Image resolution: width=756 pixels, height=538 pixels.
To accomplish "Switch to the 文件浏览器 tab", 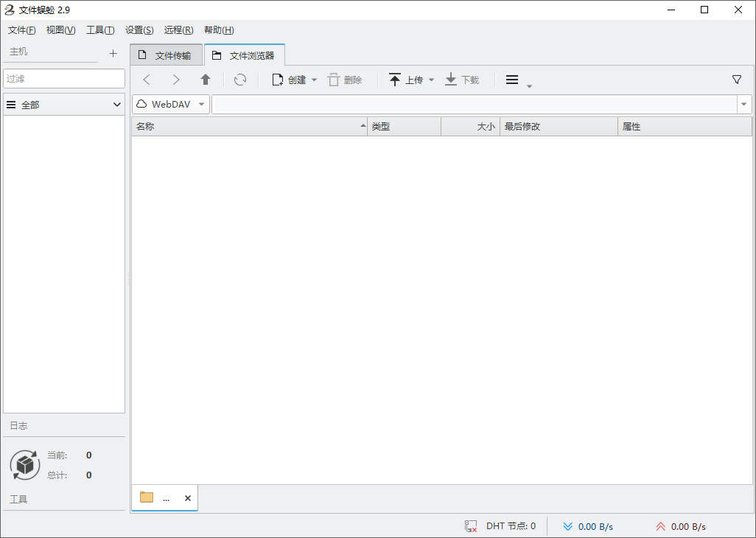I will tap(245, 55).
